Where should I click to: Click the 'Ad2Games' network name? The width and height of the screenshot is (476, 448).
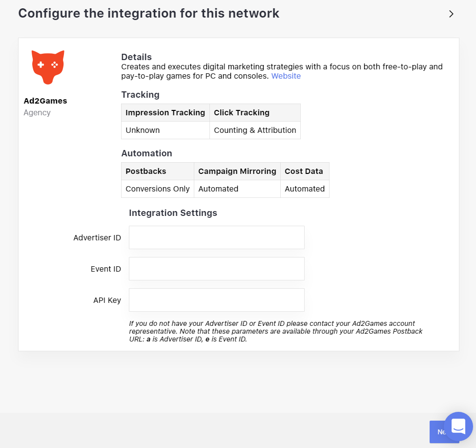click(45, 101)
